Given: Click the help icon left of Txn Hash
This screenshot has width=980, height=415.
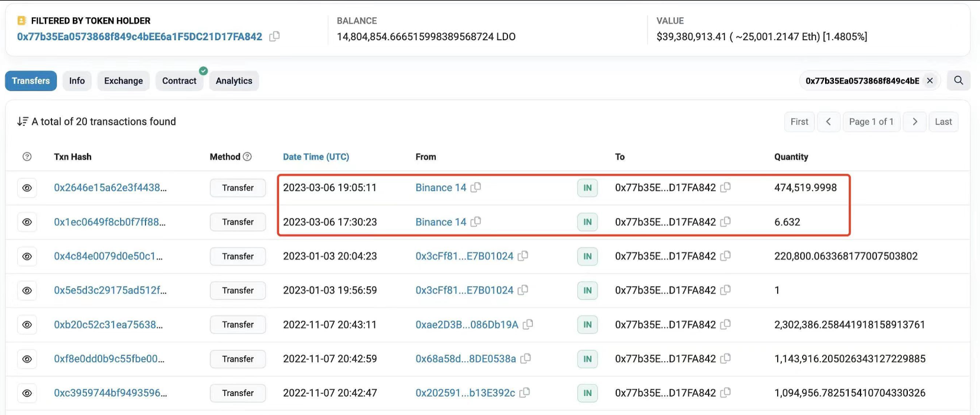Looking at the screenshot, I should click(x=27, y=157).
